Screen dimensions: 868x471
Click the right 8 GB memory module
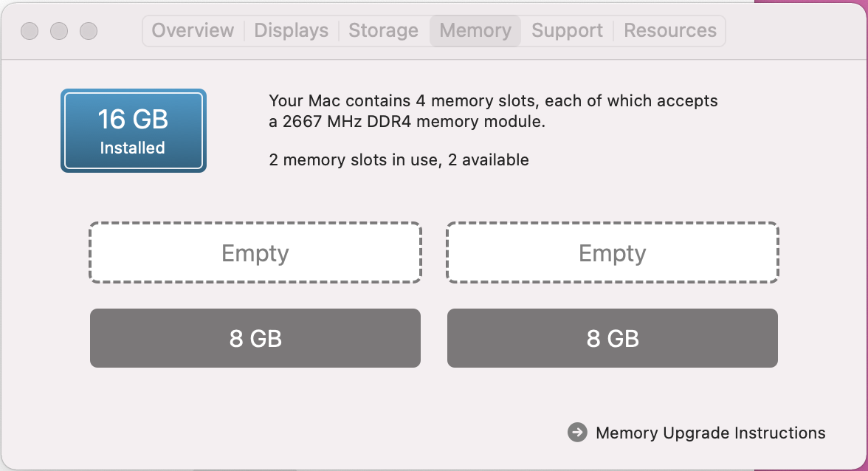pyautogui.click(x=613, y=338)
